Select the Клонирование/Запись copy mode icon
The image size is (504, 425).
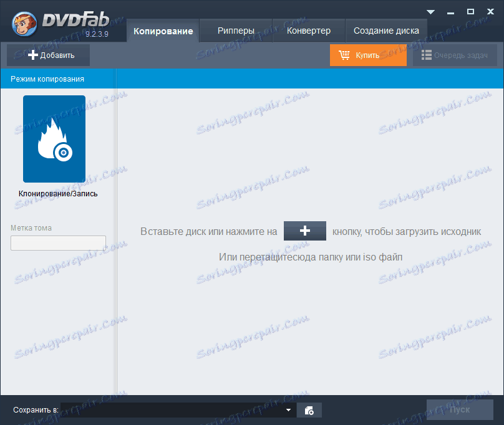tap(54, 138)
